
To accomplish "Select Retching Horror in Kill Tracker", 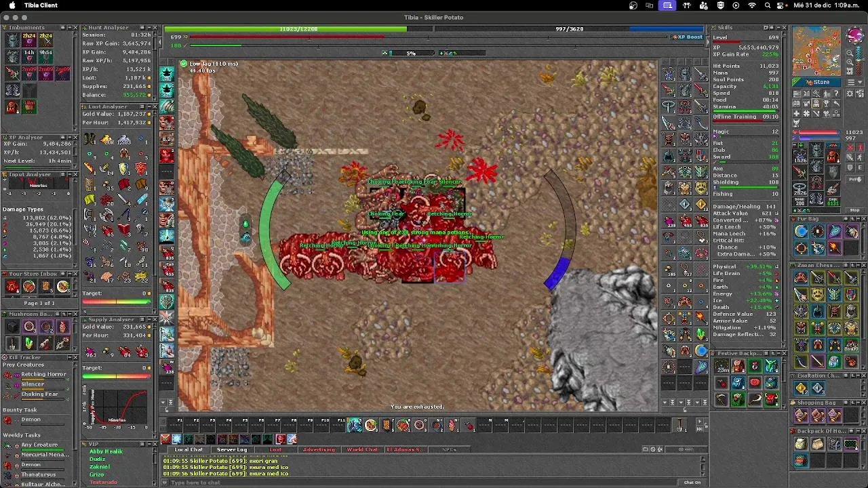I will point(43,374).
